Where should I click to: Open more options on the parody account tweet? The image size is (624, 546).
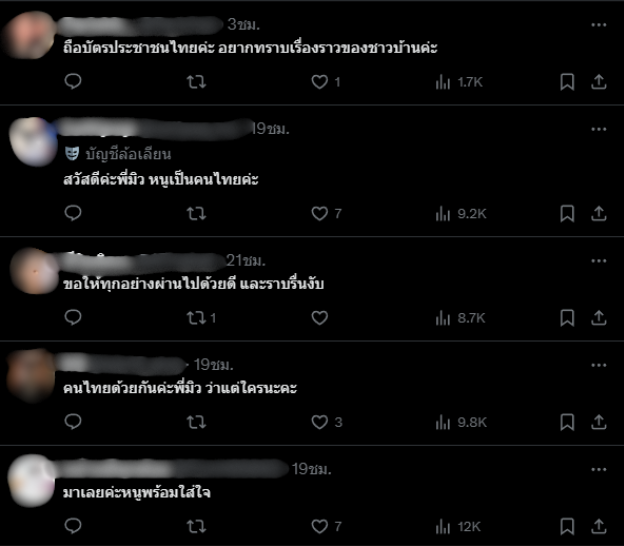(x=599, y=129)
